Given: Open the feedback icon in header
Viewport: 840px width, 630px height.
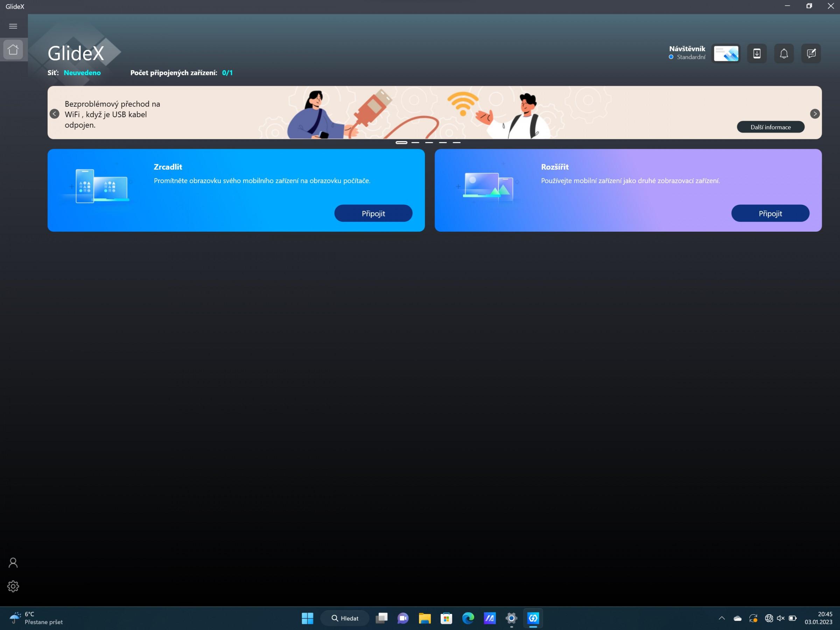Looking at the screenshot, I should coord(811,54).
